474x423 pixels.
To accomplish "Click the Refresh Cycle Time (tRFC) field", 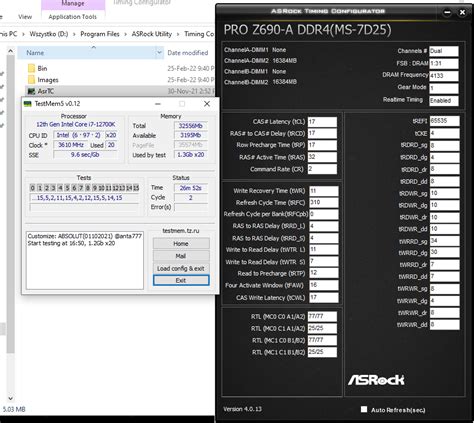I will (x=324, y=202).
